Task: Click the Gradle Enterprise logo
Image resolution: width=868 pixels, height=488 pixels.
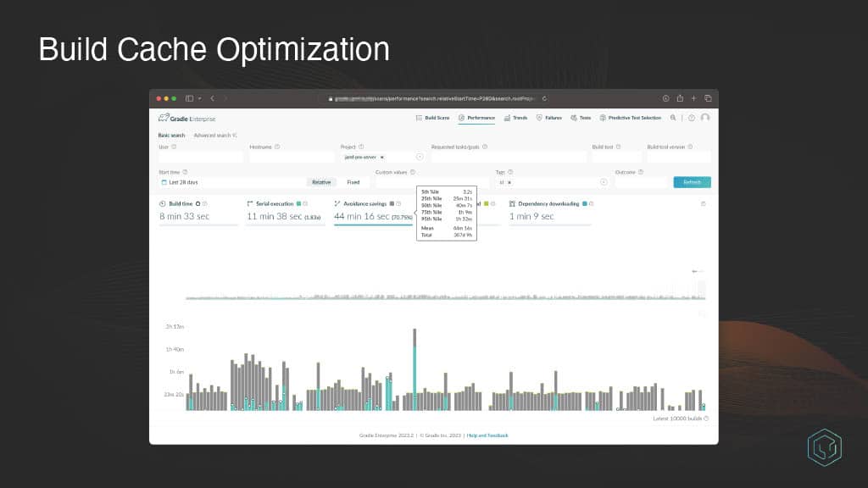Action: coord(187,118)
